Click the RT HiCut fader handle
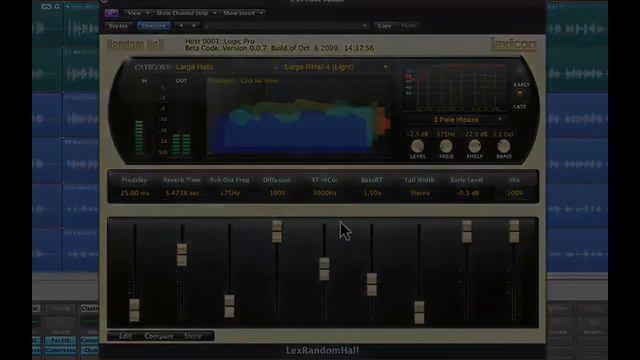This screenshot has width=640, height=360. (324, 269)
